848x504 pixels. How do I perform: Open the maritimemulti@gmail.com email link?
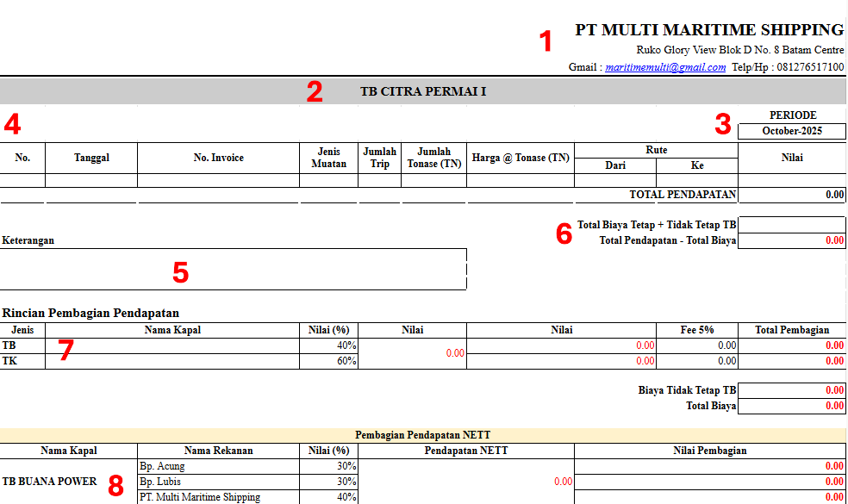click(x=664, y=67)
